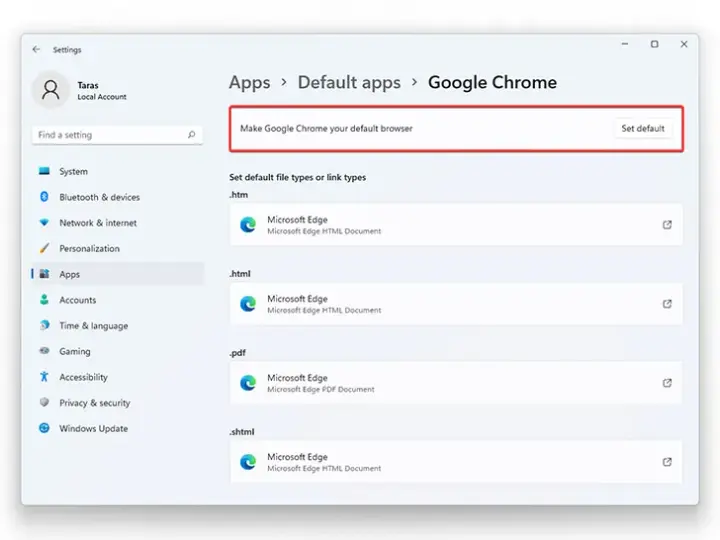The width and height of the screenshot is (720, 540).
Task: Click Microsoft Edge PDF Document text
Action: click(321, 389)
